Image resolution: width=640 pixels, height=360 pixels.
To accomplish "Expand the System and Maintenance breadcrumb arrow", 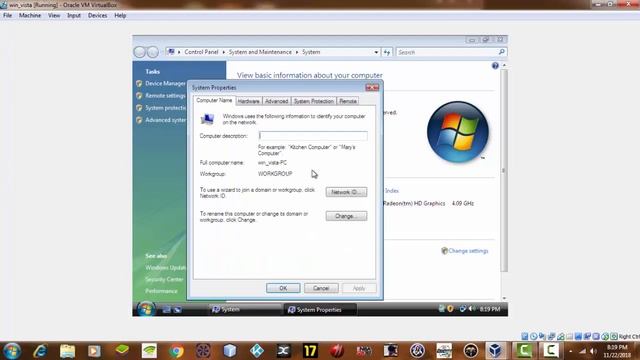I will point(297,52).
